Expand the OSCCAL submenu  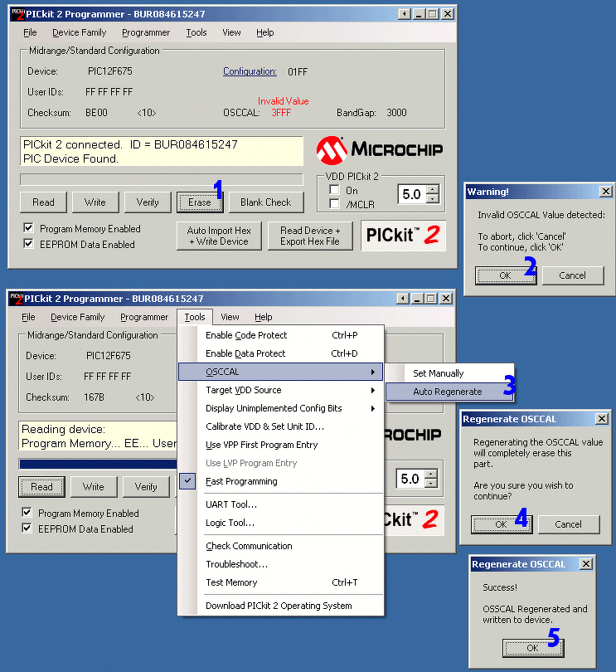[x=280, y=372]
